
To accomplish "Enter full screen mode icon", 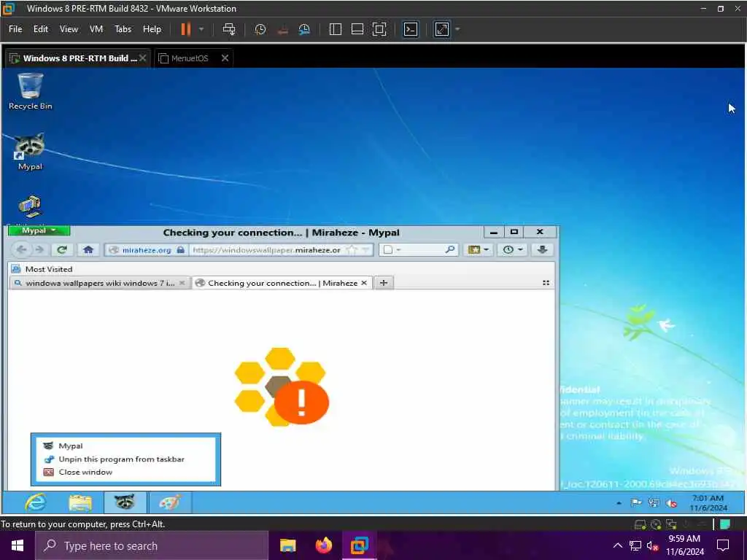I will [x=379, y=29].
